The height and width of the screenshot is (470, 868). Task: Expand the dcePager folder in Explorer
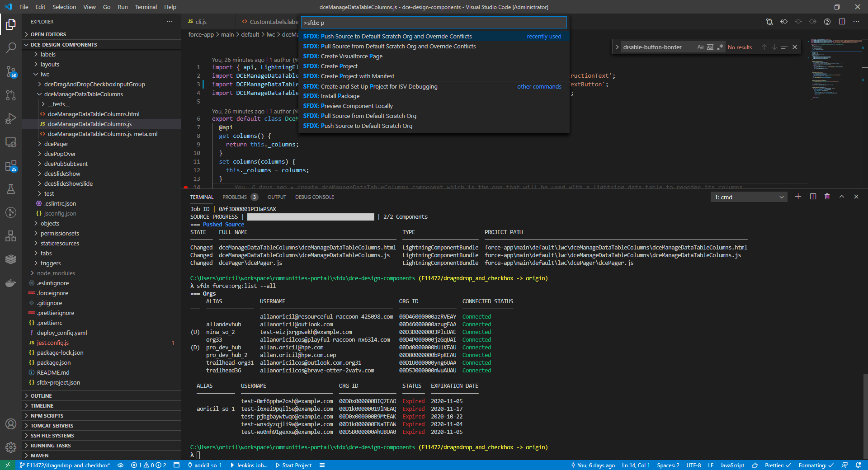(x=56, y=144)
